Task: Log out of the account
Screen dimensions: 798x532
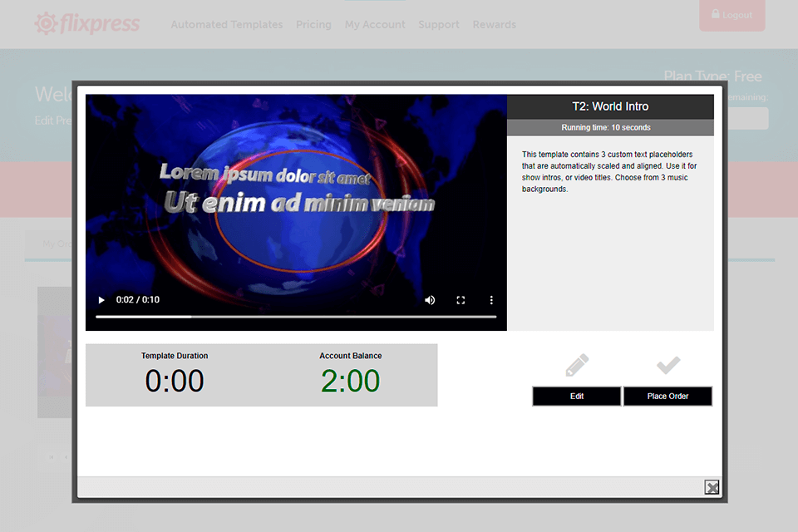Action: [x=732, y=15]
